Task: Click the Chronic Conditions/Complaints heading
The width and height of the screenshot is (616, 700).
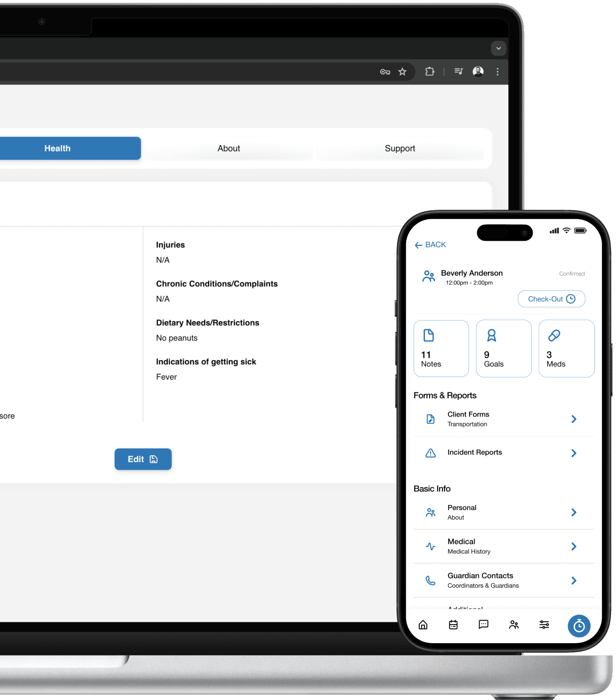Action: 217,284
